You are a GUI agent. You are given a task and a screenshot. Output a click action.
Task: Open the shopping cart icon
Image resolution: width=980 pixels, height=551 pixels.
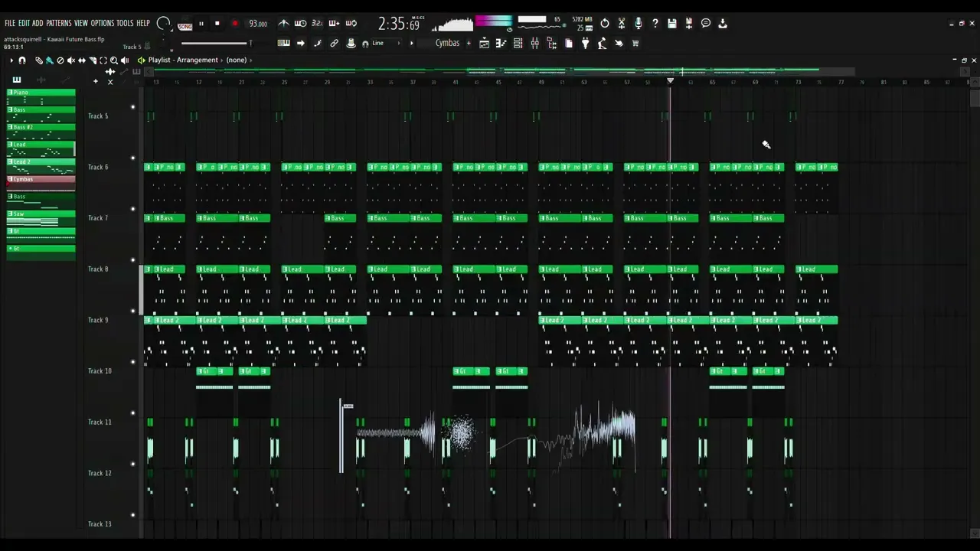click(x=635, y=44)
